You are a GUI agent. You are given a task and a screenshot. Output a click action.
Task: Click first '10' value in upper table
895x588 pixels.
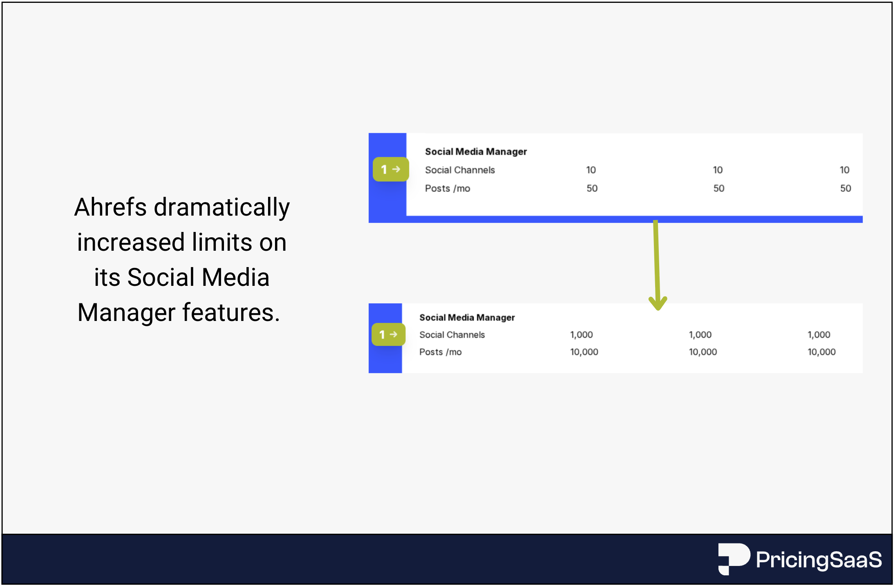pyautogui.click(x=591, y=170)
